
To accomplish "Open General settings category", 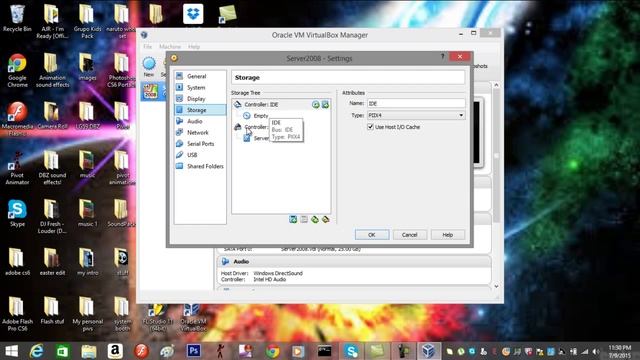I will 200,76.
